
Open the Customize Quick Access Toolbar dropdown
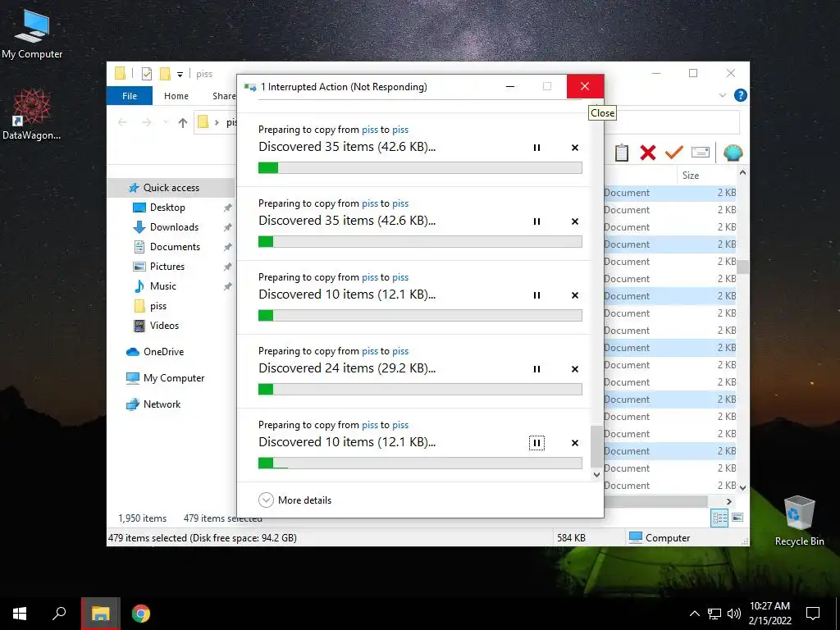180,74
